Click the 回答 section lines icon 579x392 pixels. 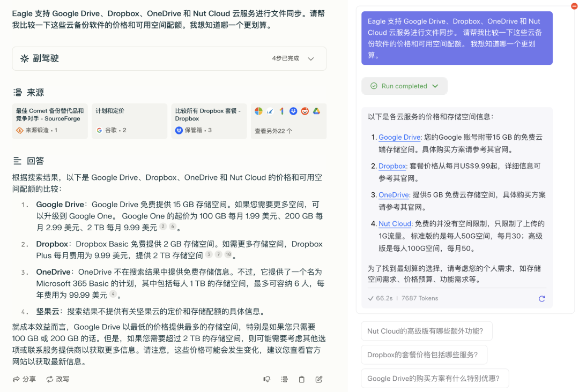coord(17,161)
